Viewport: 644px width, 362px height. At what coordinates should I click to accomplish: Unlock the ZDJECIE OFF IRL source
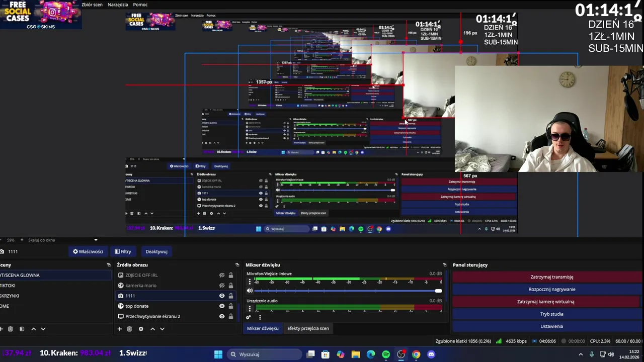click(x=231, y=276)
